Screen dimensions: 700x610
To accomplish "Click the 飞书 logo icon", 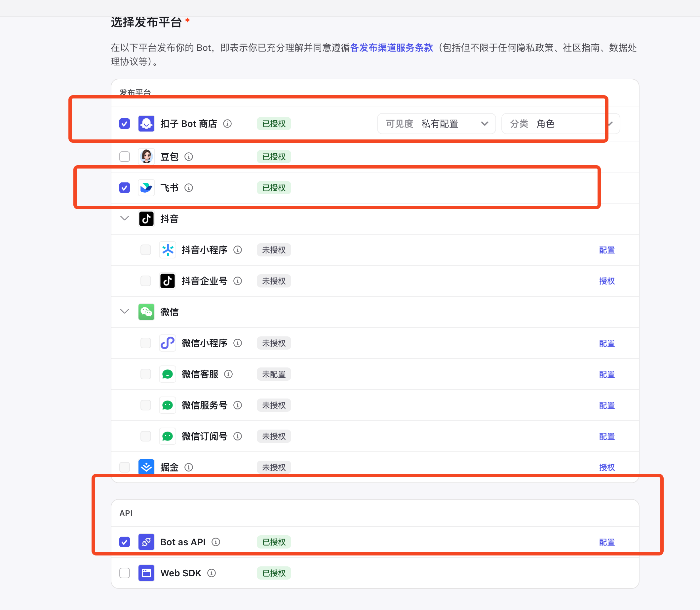I will pyautogui.click(x=146, y=188).
